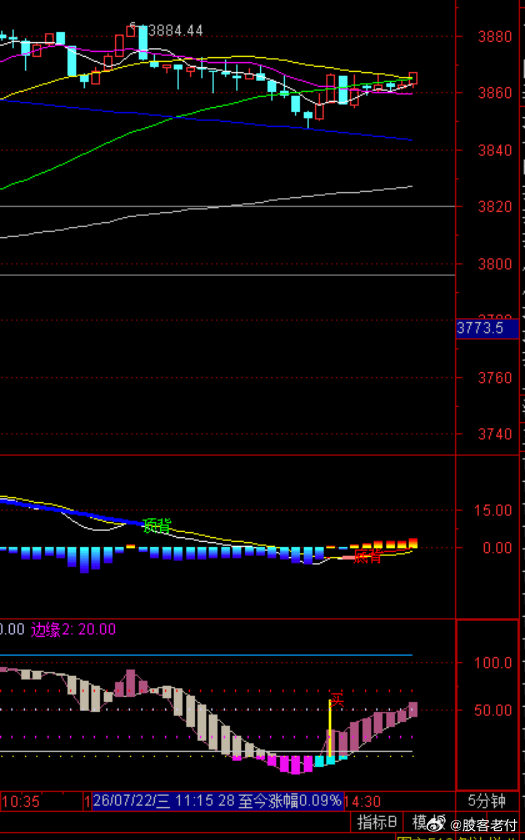
Task: Click the 3880 price axis label
Action: tap(496, 36)
